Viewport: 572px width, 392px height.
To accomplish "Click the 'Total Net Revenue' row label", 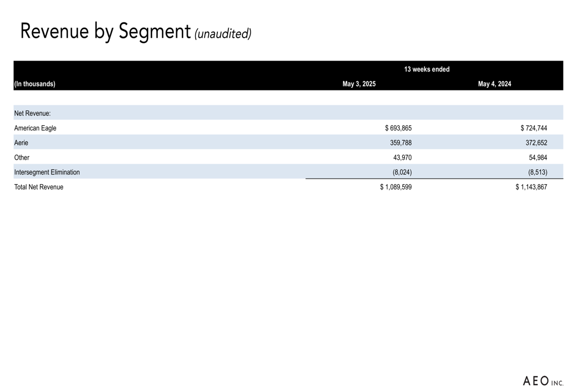I will (39, 187).
